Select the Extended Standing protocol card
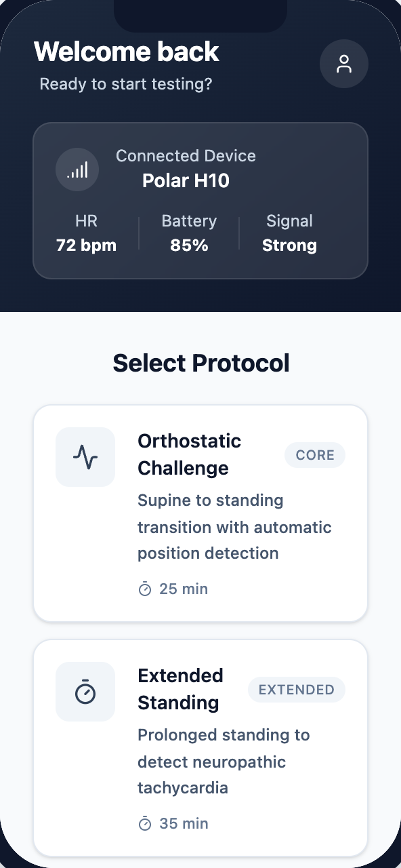The height and width of the screenshot is (868, 401). pyautogui.click(x=200, y=747)
